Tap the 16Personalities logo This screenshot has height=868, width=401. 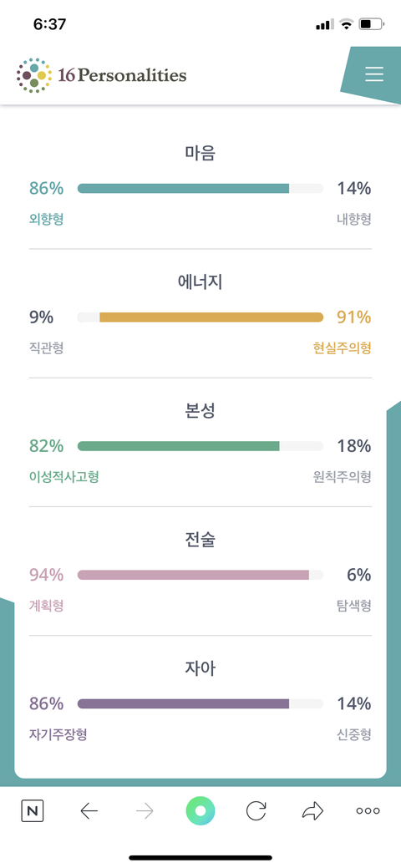[x=101, y=75]
